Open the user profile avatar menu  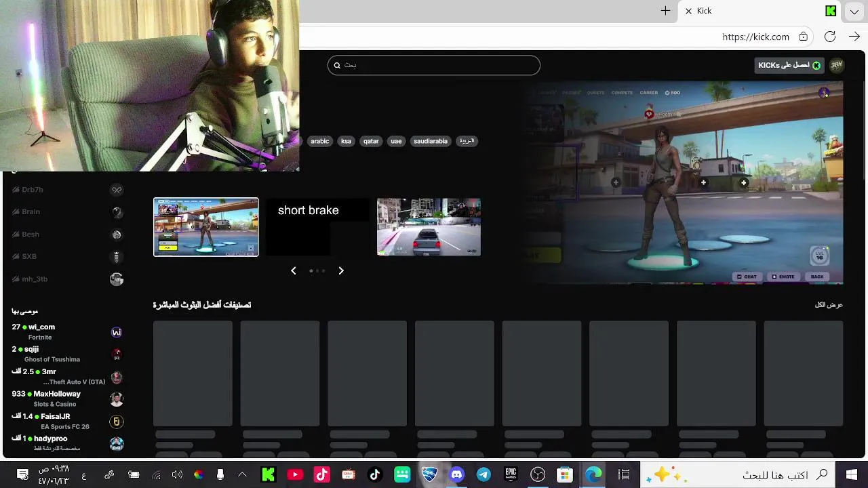pos(836,65)
